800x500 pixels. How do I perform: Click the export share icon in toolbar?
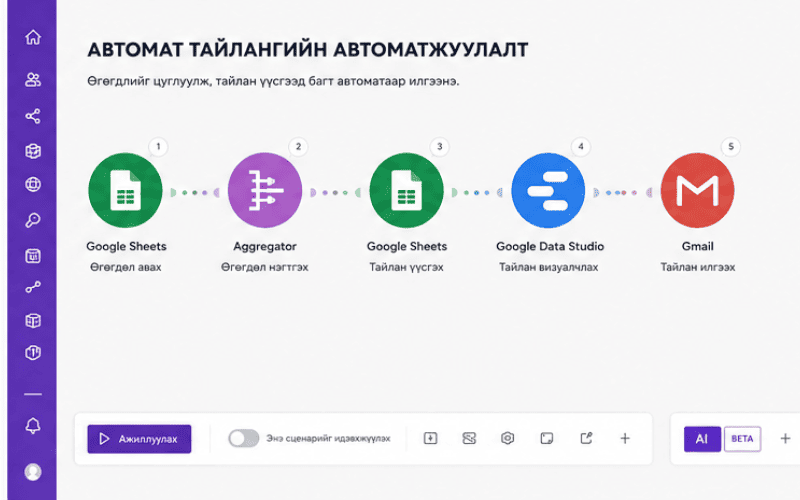(586, 438)
